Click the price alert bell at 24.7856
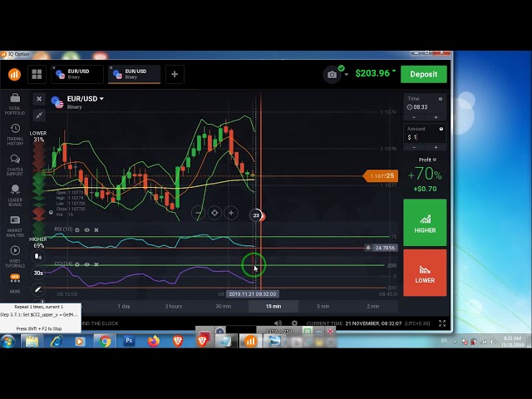Image resolution: width=532 pixels, height=399 pixels. tap(368, 248)
